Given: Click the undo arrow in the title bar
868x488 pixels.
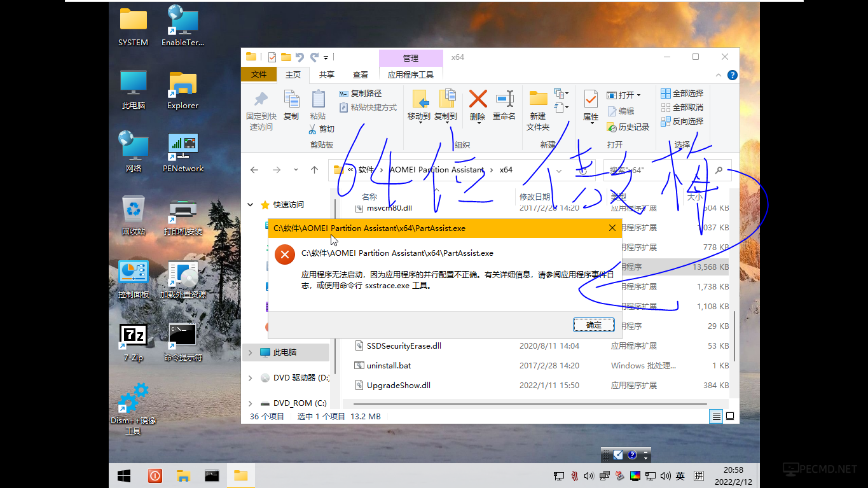Looking at the screenshot, I should tap(300, 57).
